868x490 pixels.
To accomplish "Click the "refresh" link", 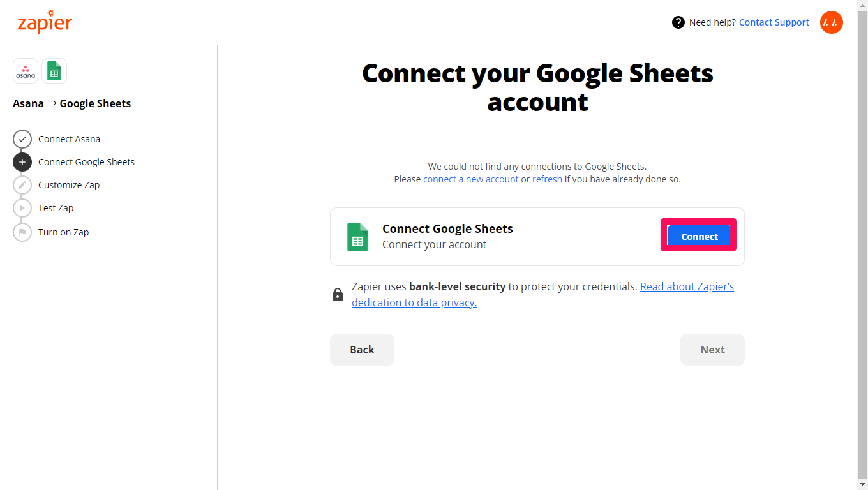I will [x=547, y=179].
